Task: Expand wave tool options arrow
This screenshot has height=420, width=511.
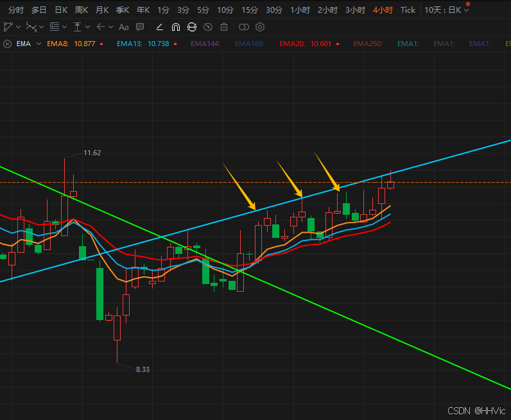Action: click(41, 27)
